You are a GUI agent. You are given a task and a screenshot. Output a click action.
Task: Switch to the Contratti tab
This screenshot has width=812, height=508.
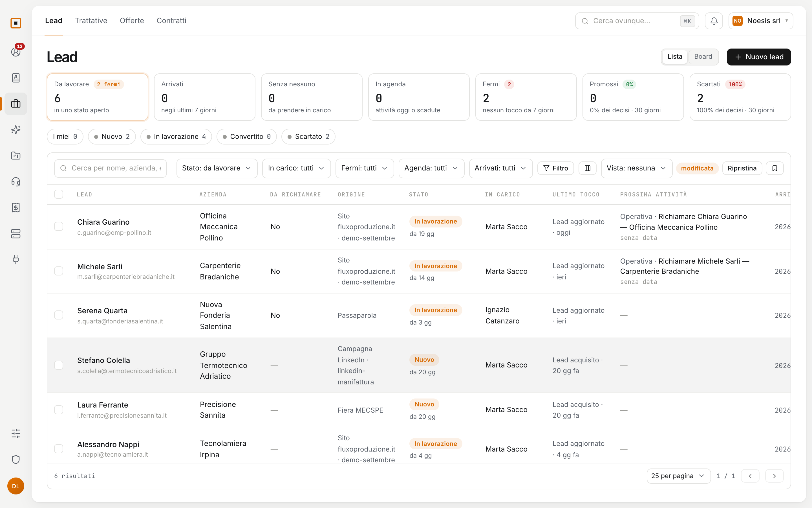click(x=171, y=21)
